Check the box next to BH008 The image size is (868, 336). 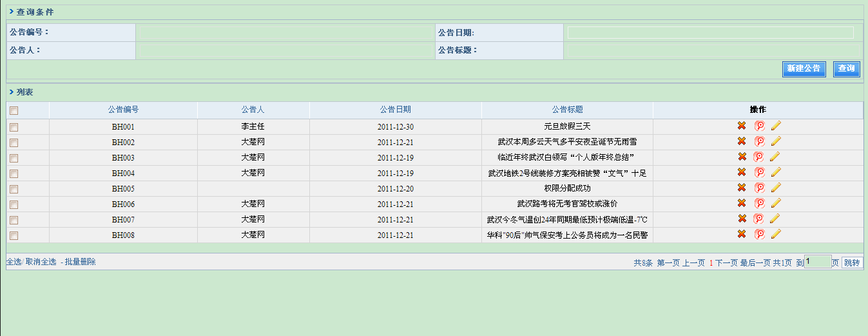tap(14, 236)
